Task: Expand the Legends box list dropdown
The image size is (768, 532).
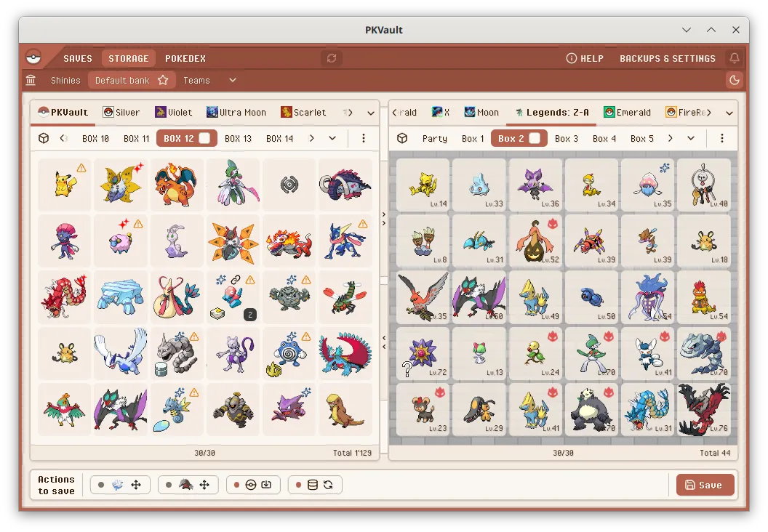Action: 691,139
